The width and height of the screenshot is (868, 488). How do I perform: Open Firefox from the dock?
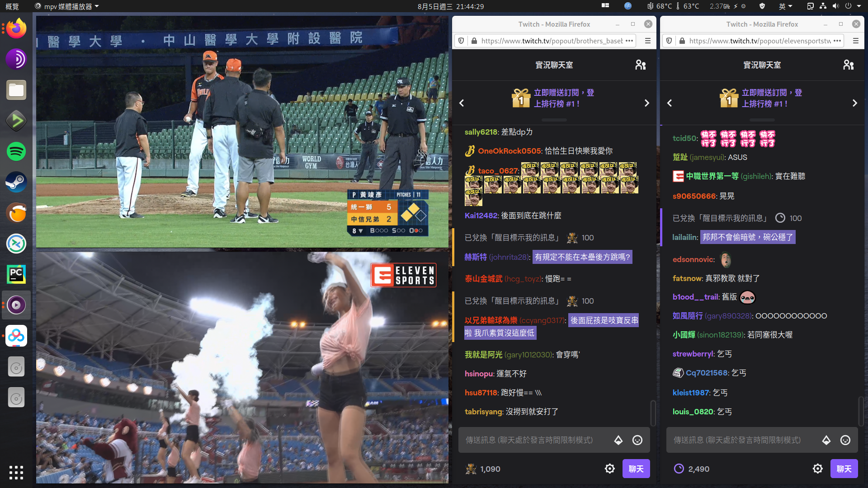[16, 28]
